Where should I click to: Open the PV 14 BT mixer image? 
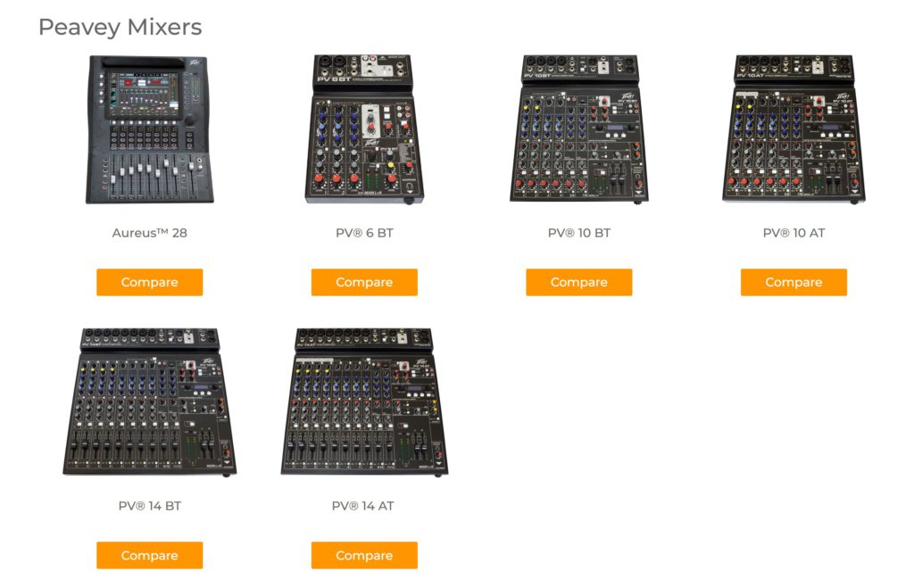[150, 402]
